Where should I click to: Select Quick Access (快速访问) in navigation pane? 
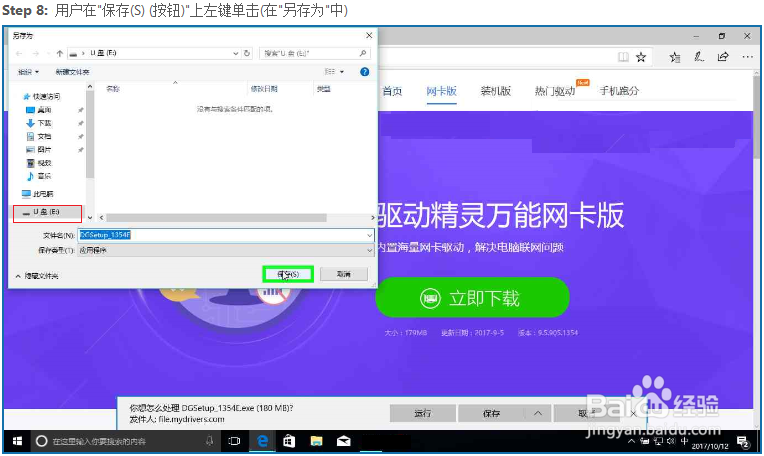pos(42,96)
